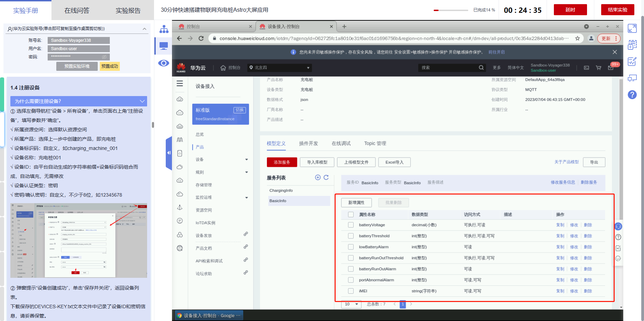Click the password eye toggle in account info
This screenshot has width=644, height=321.
point(104,57)
